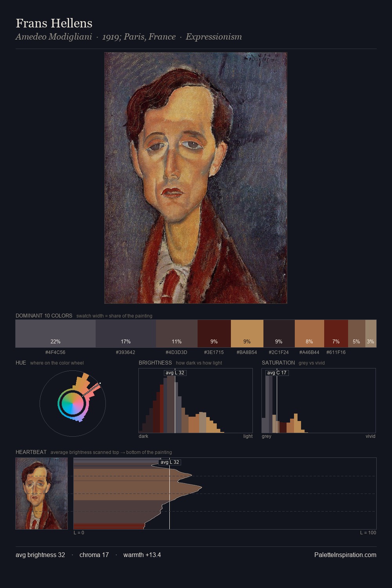
Task: Click the 'dark' axis label
Action: 143,436
